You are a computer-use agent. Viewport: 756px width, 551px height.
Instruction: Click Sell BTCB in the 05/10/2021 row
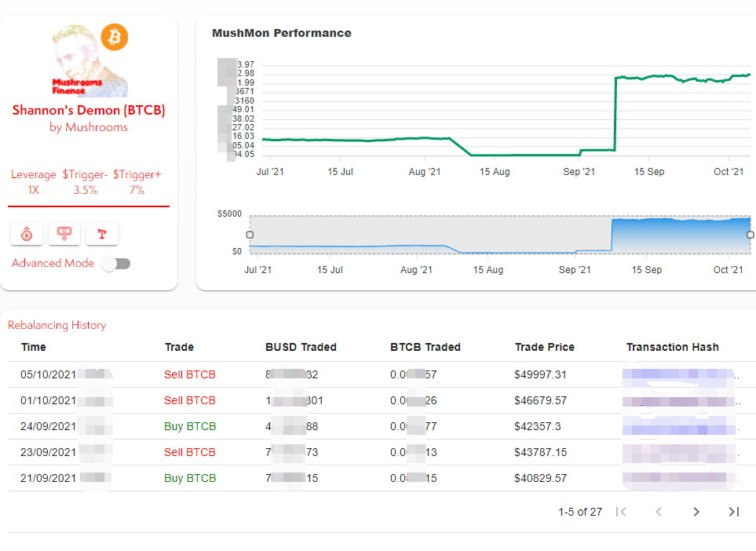click(189, 374)
